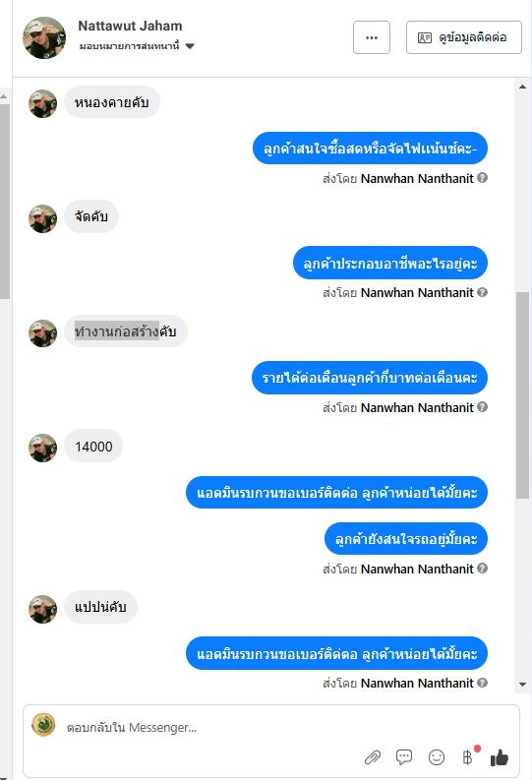The image size is (532, 780).
Task: Click the chat scrollbar thumb
Action: (522, 395)
